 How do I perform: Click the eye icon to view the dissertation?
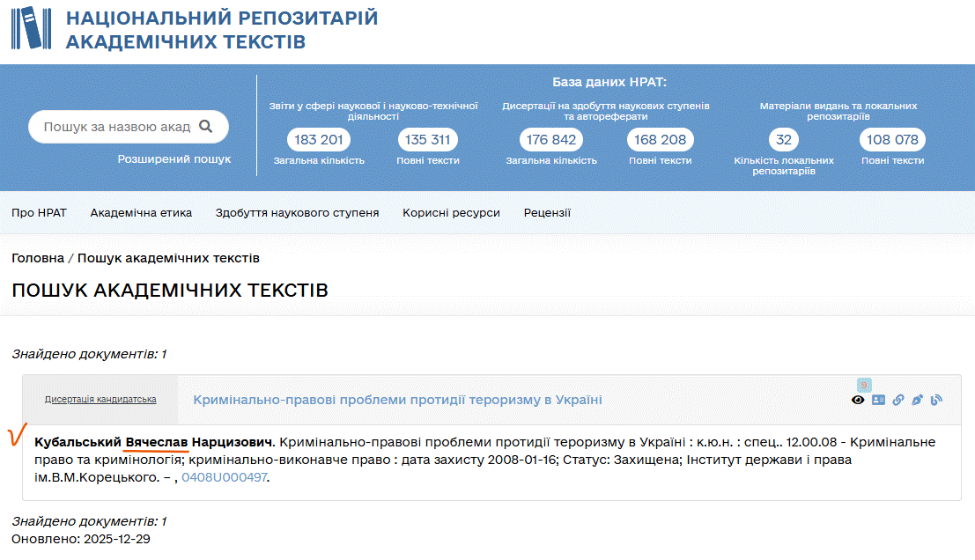pyautogui.click(x=858, y=400)
